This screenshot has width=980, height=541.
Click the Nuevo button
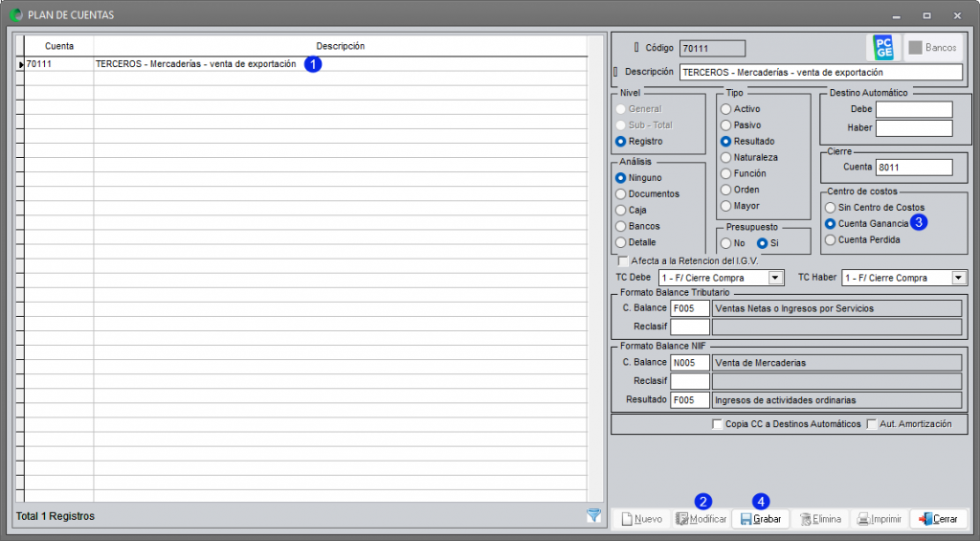point(641,519)
